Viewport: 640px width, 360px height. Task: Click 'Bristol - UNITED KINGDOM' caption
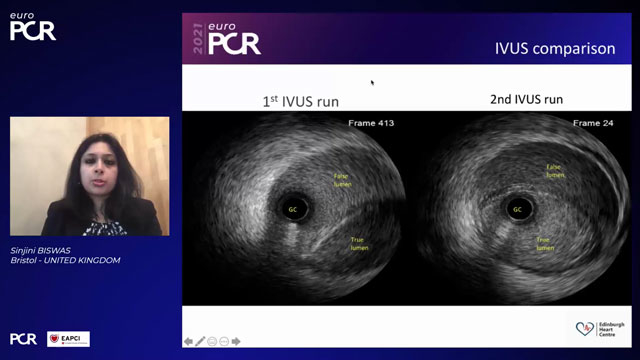coord(65,260)
